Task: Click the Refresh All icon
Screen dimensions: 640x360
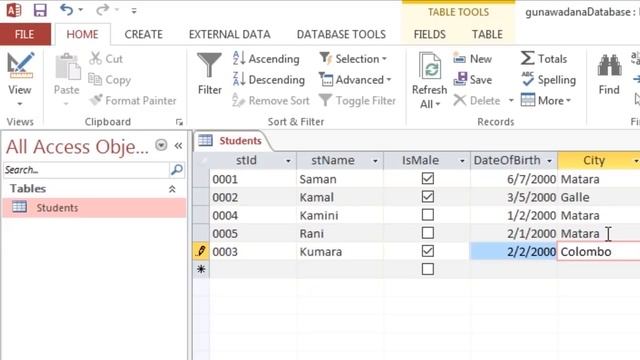Action: pos(429,66)
